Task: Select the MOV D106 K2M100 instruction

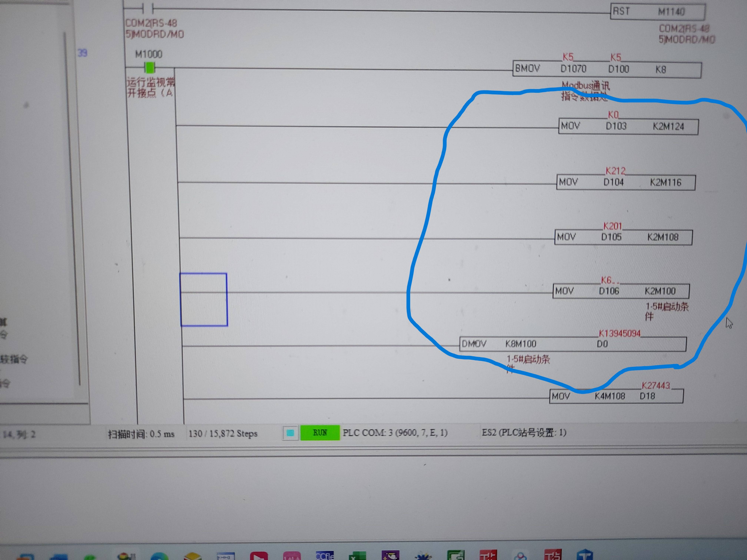Action: [x=621, y=291]
